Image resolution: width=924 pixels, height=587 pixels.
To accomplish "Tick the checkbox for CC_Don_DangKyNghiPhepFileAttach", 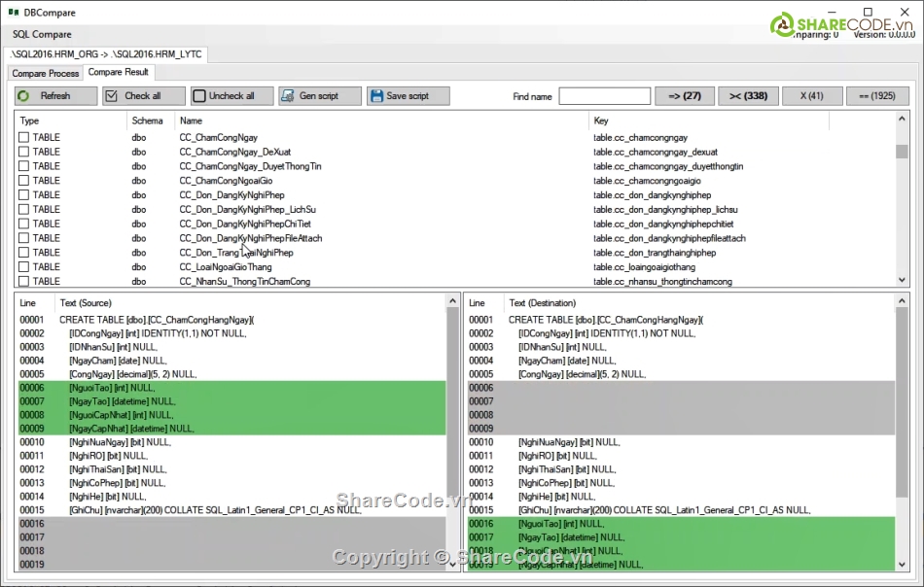I will 23,238.
